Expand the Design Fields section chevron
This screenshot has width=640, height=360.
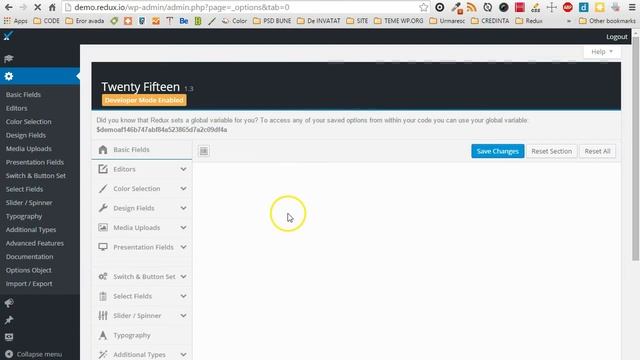(x=183, y=208)
